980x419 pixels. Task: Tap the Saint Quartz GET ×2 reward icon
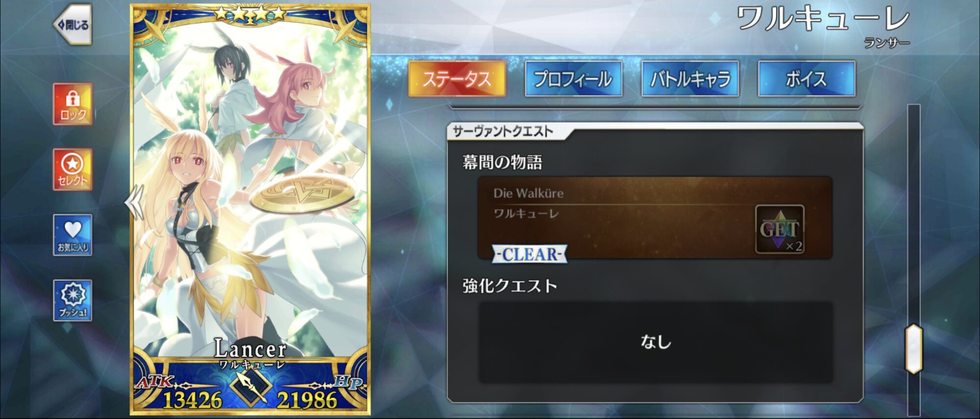pyautogui.click(x=780, y=229)
